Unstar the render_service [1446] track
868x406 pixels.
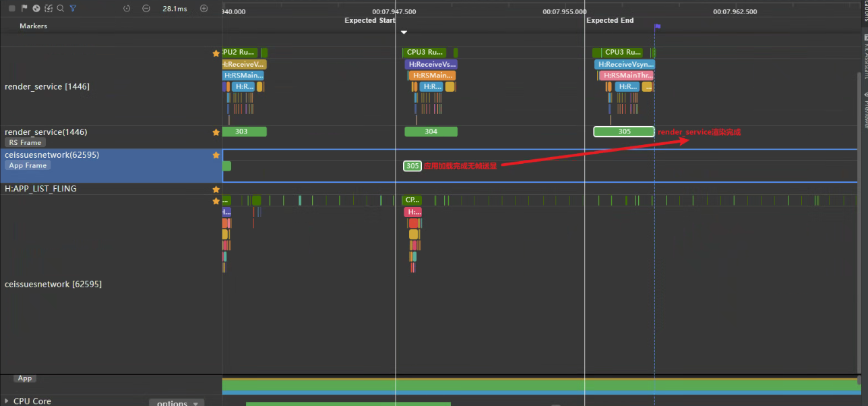coord(216,53)
